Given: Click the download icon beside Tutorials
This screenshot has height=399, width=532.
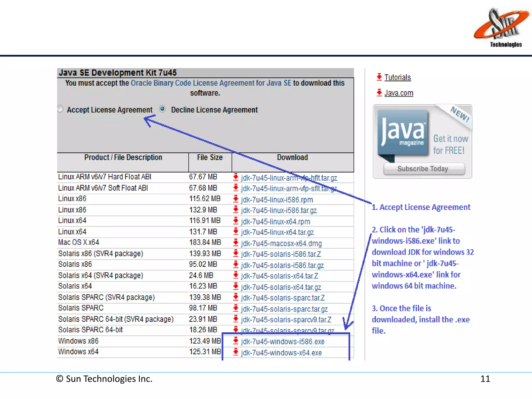Looking at the screenshot, I should point(379,77).
